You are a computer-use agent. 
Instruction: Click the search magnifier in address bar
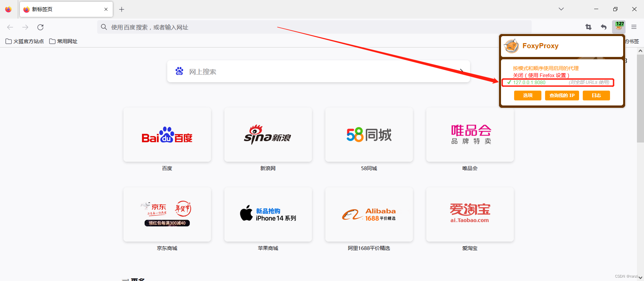104,27
